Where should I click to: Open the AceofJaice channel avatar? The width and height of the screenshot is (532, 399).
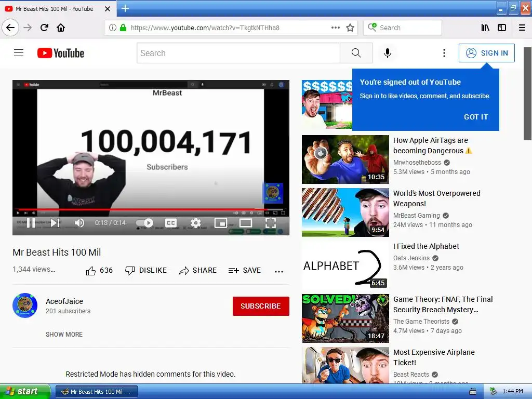pos(25,305)
